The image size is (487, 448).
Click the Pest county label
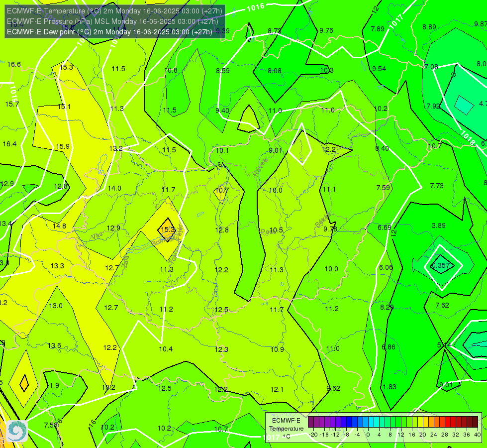coord(268,232)
